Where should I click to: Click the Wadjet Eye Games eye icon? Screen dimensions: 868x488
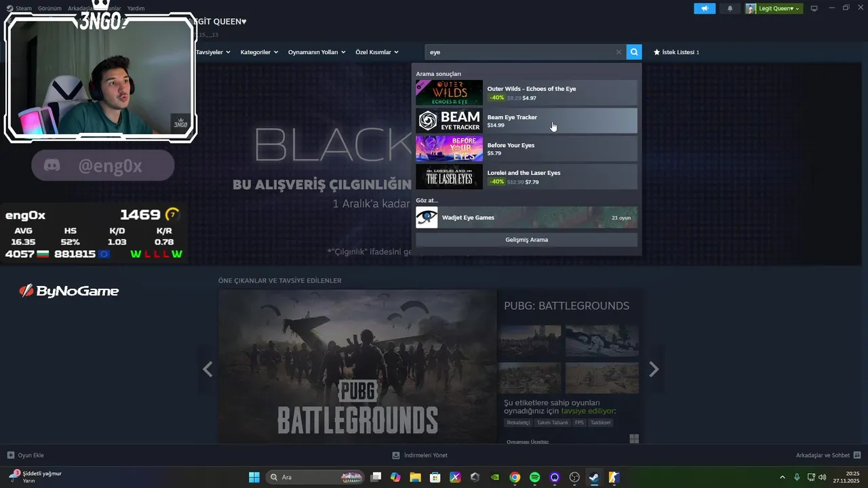[427, 218]
